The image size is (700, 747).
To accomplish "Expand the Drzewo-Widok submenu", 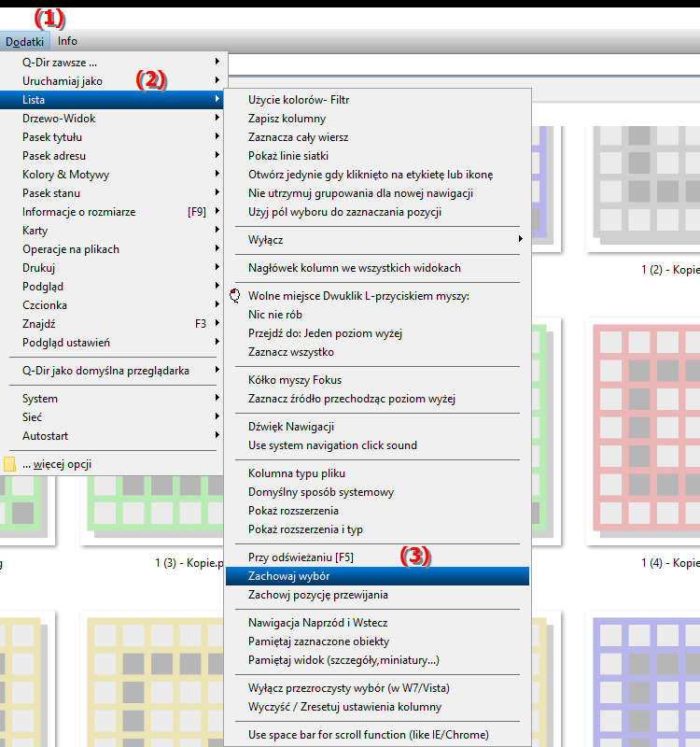I will click(113, 119).
